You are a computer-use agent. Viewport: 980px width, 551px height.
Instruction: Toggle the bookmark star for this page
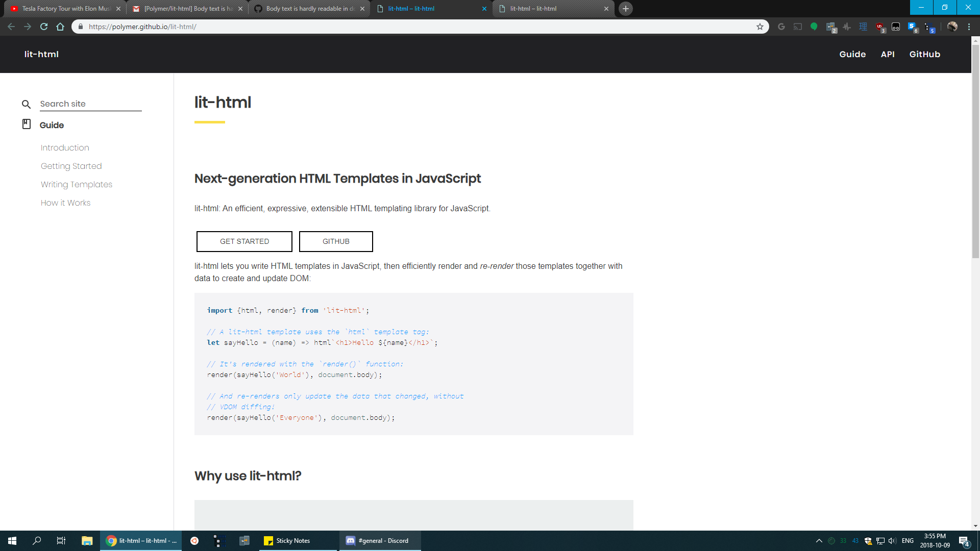pyautogui.click(x=760, y=27)
